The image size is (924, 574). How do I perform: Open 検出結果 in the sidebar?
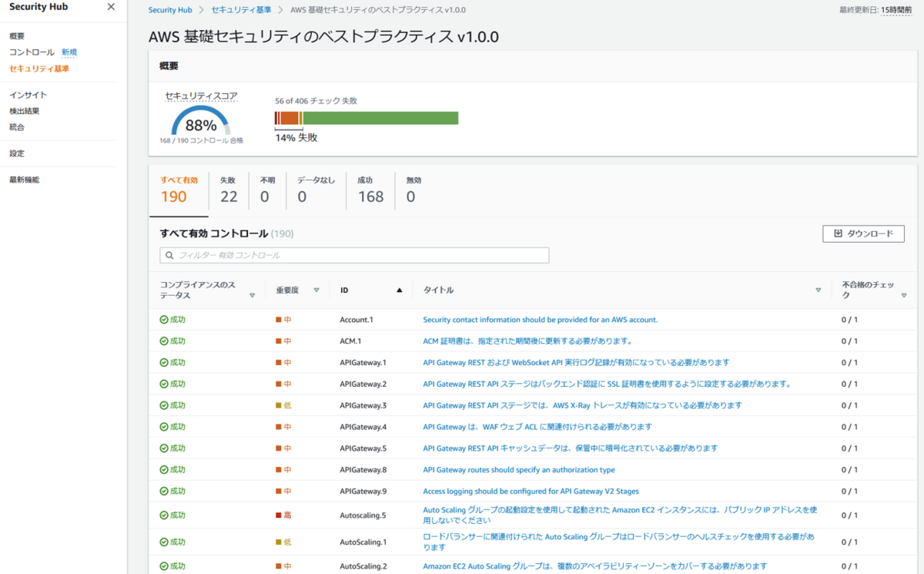pyautogui.click(x=25, y=111)
